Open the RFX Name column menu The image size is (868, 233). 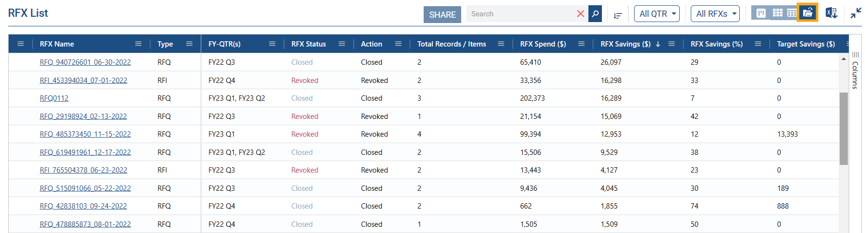[138, 44]
